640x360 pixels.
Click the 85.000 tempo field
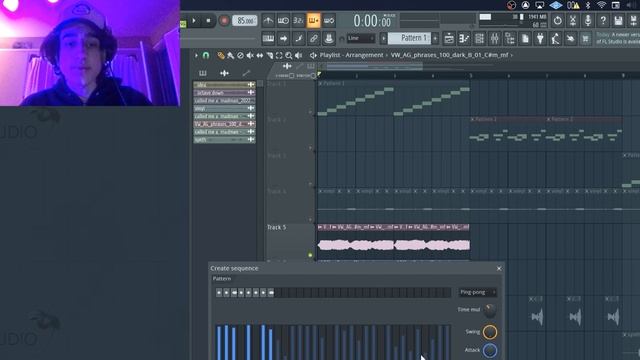tap(244, 20)
